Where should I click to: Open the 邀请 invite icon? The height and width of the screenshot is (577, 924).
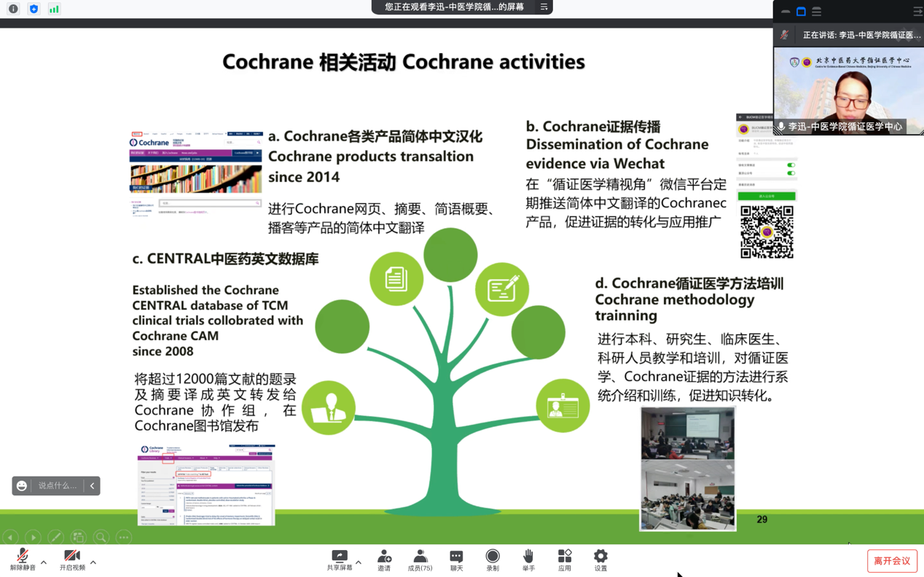(384, 559)
